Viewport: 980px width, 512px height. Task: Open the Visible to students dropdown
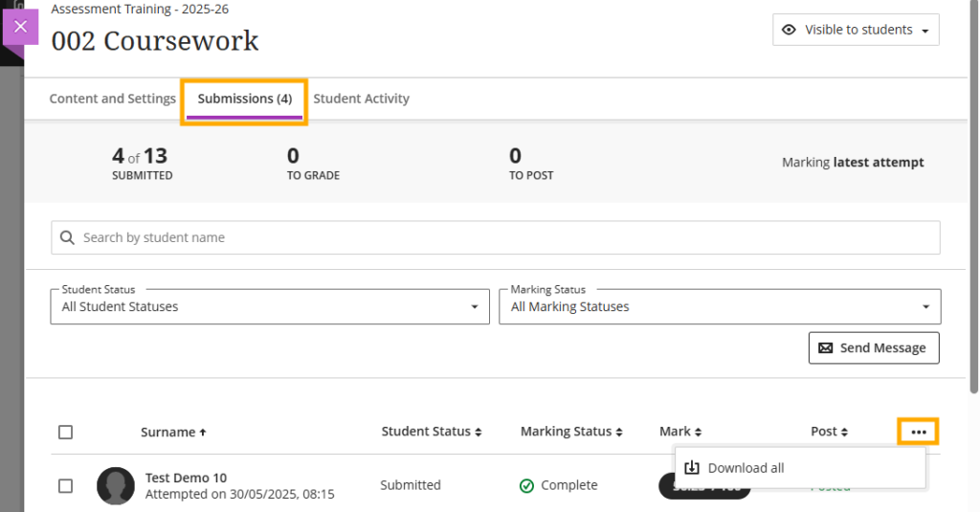pos(856,30)
